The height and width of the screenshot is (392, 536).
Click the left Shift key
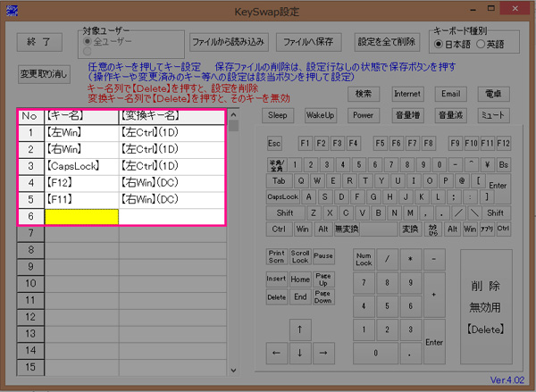click(x=286, y=213)
